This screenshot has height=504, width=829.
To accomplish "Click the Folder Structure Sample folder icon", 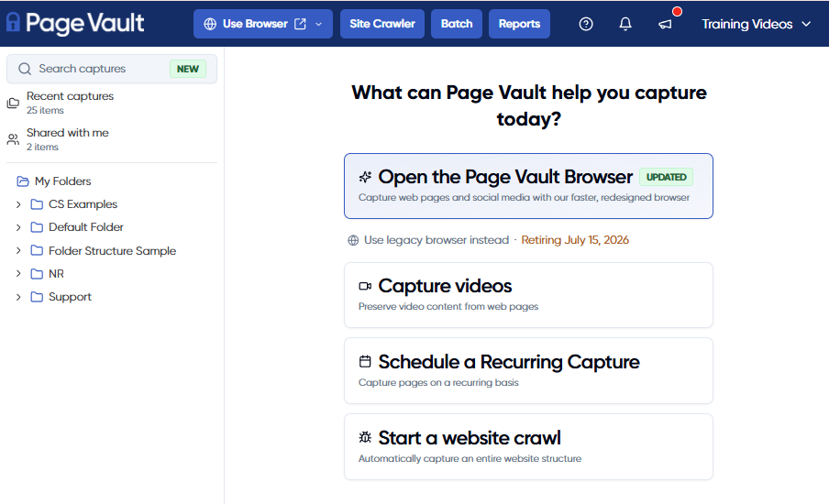I will point(37,250).
